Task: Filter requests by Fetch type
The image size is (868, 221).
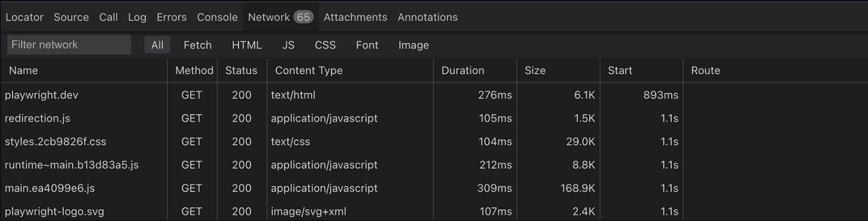Action: coord(197,45)
